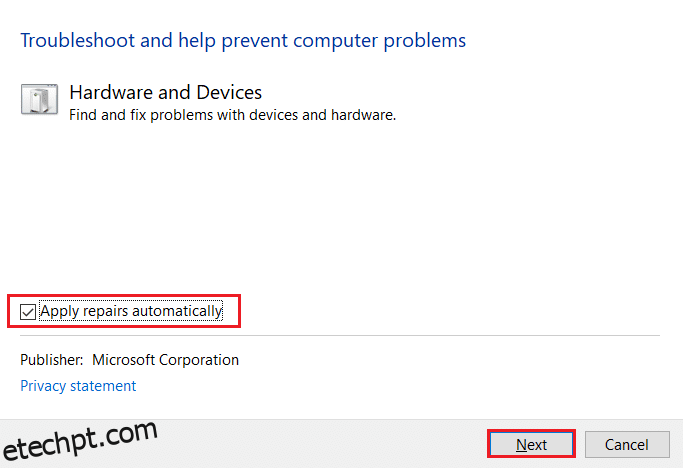The width and height of the screenshot is (683, 468).
Task: Click the word hardware. in the description
Action: [x=363, y=115]
